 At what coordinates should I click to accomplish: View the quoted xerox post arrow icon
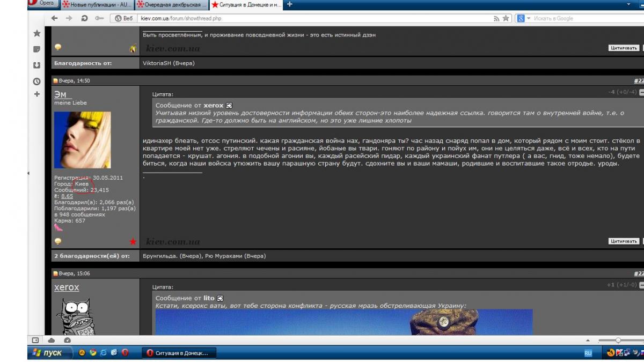229,106
